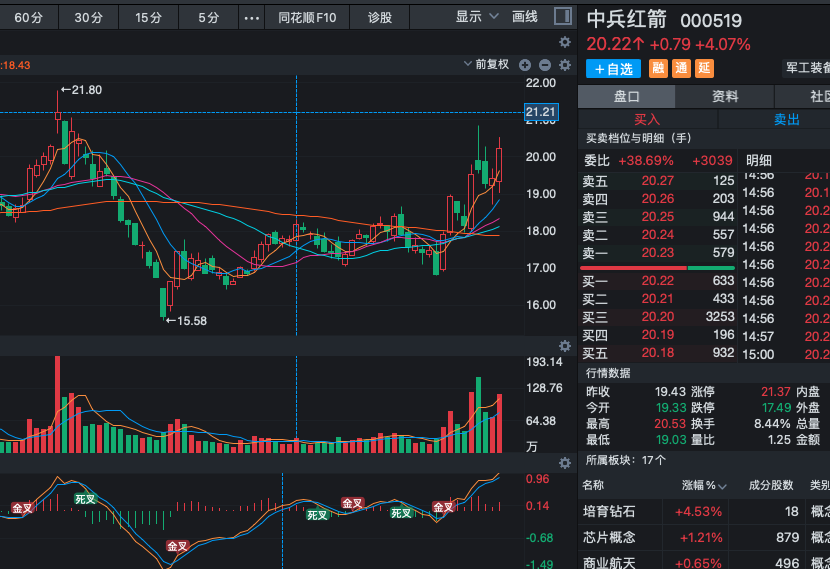Click the 融 margin trading badge
The image size is (830, 569).
(658, 68)
